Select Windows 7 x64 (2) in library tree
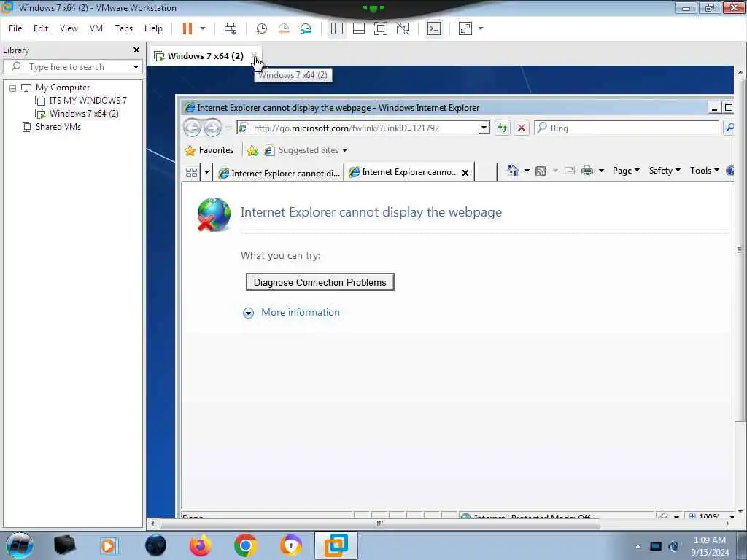The width and height of the screenshot is (747, 560). pyautogui.click(x=83, y=113)
